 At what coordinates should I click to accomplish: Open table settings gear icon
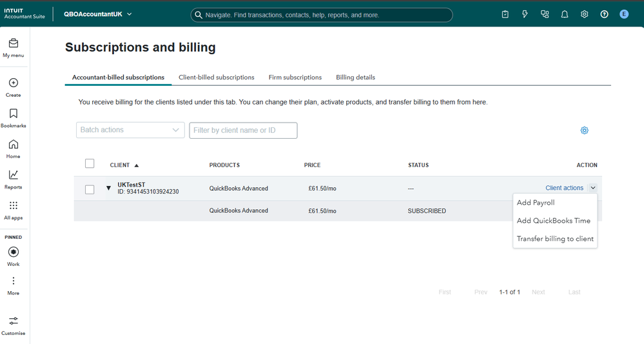(x=585, y=130)
